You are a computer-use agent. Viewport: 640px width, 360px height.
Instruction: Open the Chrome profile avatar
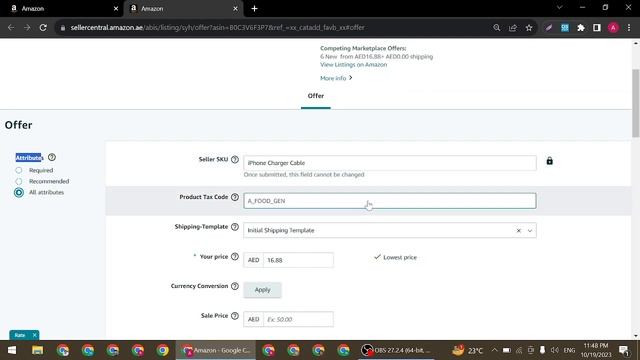[x=613, y=28]
